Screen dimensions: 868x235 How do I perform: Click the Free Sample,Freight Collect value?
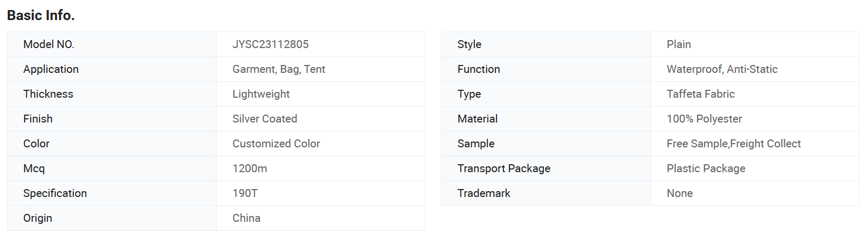[x=734, y=144]
